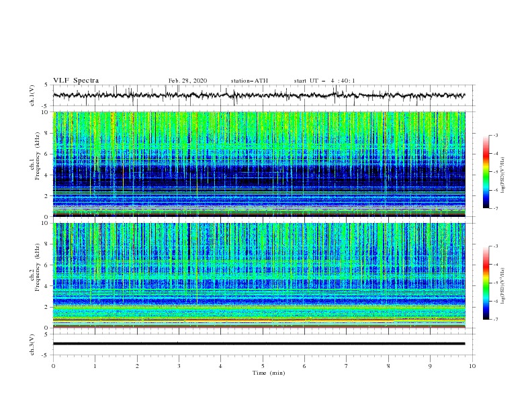Click the "-3" tick on ch.1 colorbar
This screenshot has height=411, width=532.
(495, 135)
